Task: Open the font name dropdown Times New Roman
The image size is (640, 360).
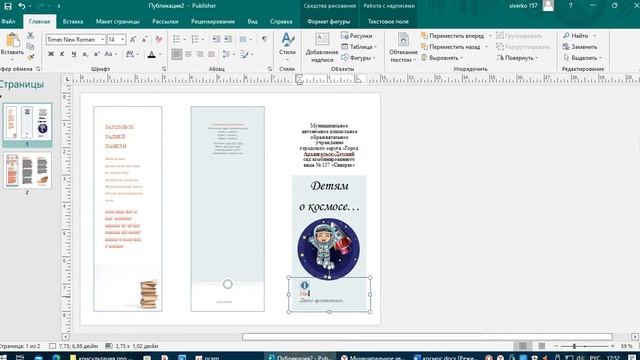Action: pos(102,40)
